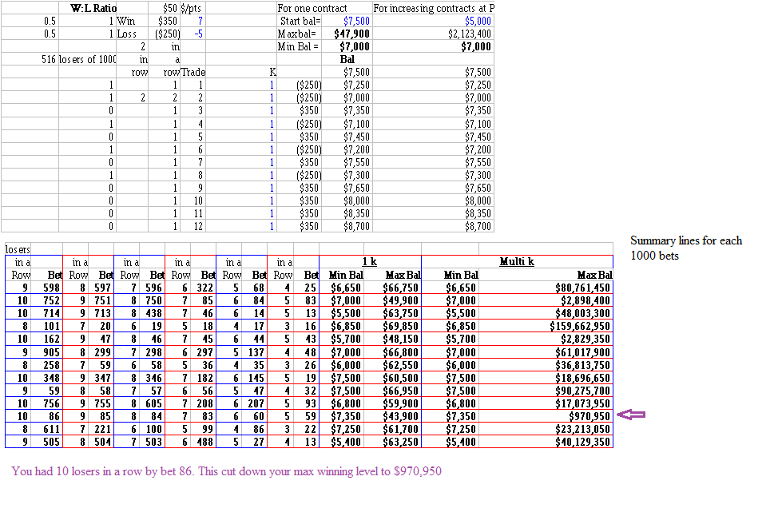Click the blue $7,500 start balance cell
Image resolution: width=778 pixels, height=532 pixels.
tap(347, 21)
